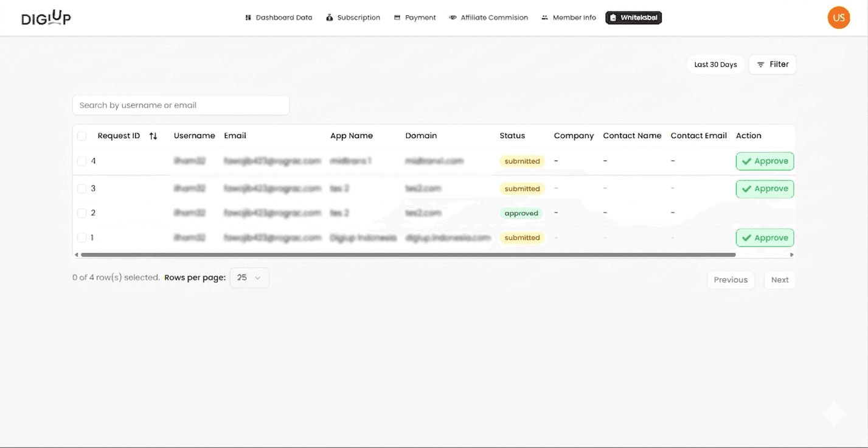Viewport: 868px width, 448px height.
Task: Click the approved status badge in row 2
Action: pyautogui.click(x=521, y=214)
